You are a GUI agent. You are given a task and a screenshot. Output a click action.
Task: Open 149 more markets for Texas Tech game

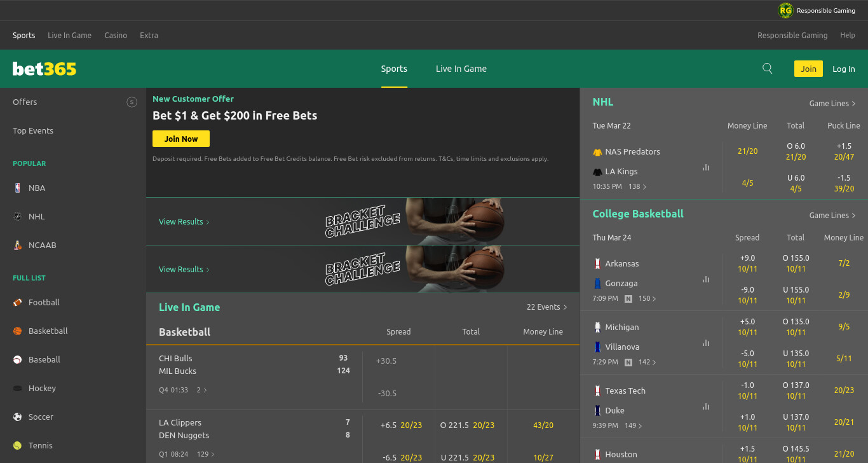pyautogui.click(x=634, y=426)
